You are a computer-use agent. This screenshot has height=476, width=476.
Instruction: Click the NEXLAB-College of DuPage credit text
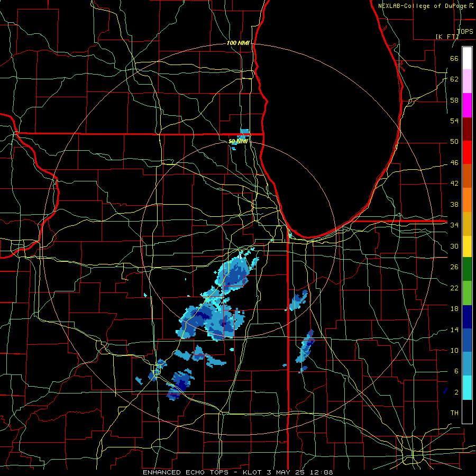(x=425, y=6)
